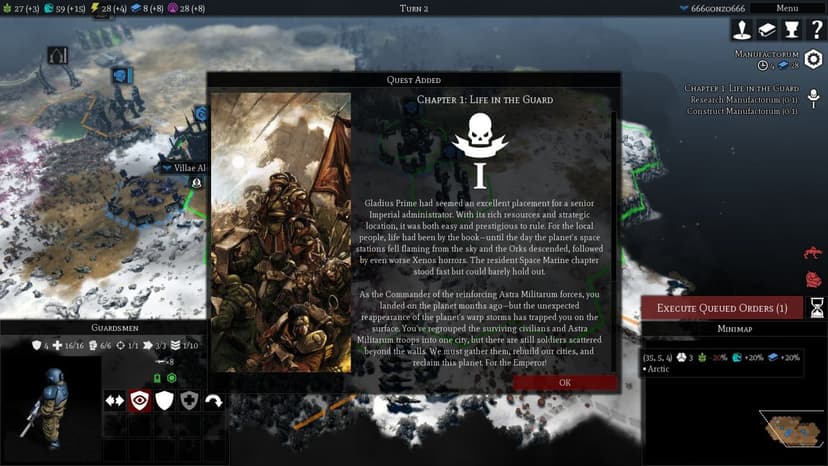Click the Manufactorum research label
This screenshot has height=466, width=828.
coord(767,54)
